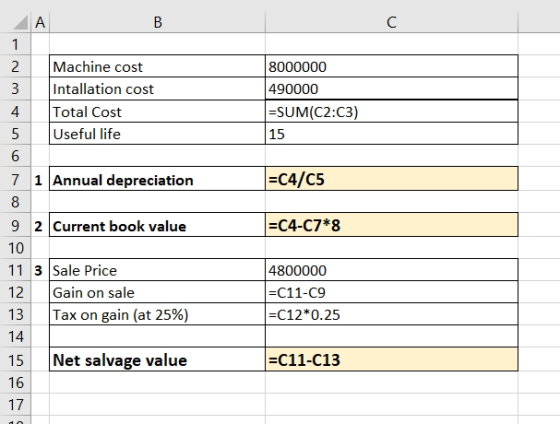Viewport: 560px width, 424px height.
Task: Select row 17 header
Action: click(x=15, y=404)
